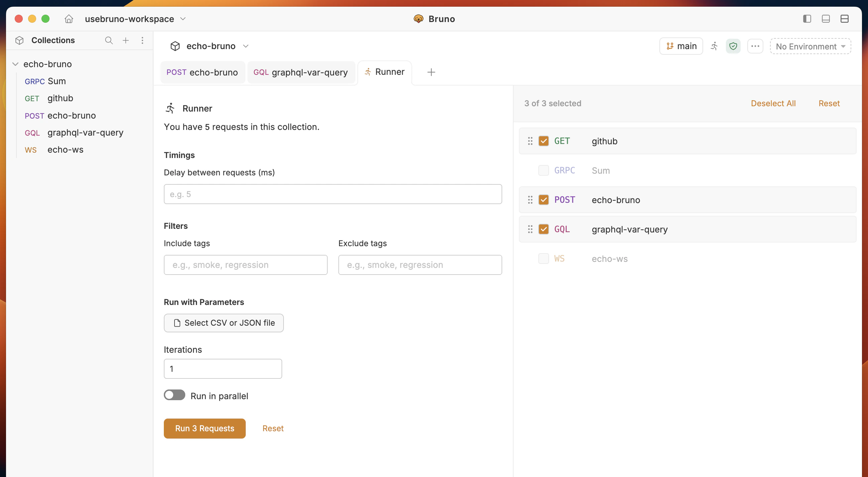868x477 pixels.
Task: Uncheck the GET github request checkbox
Action: pos(544,141)
